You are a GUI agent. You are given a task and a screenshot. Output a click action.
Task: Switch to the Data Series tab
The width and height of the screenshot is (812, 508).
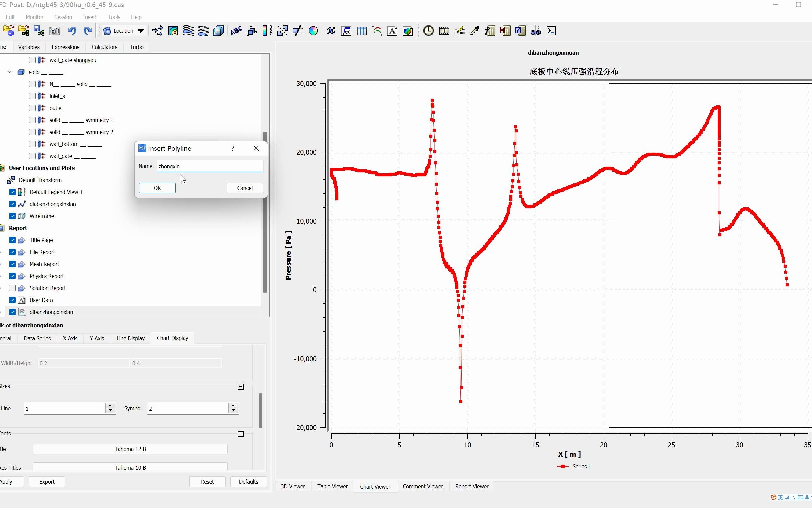click(x=37, y=338)
